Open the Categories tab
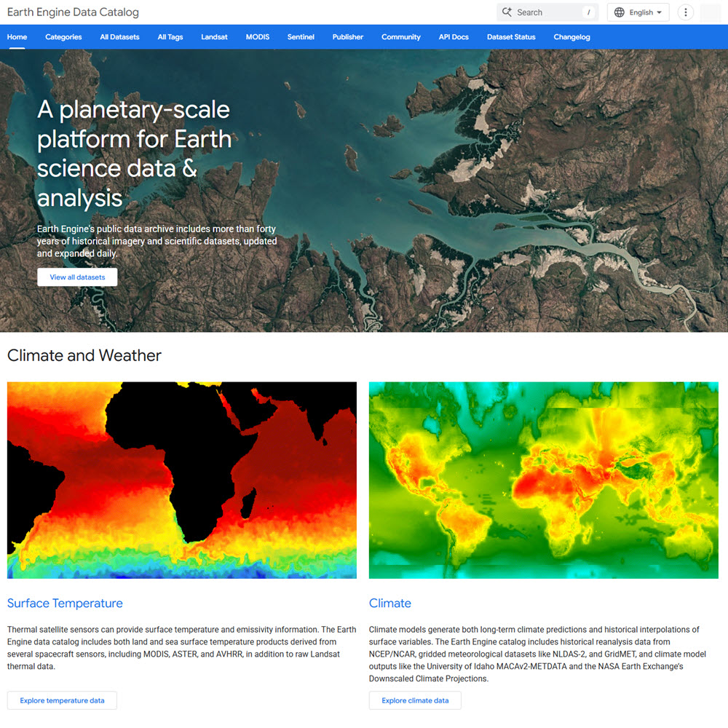 [x=63, y=37]
